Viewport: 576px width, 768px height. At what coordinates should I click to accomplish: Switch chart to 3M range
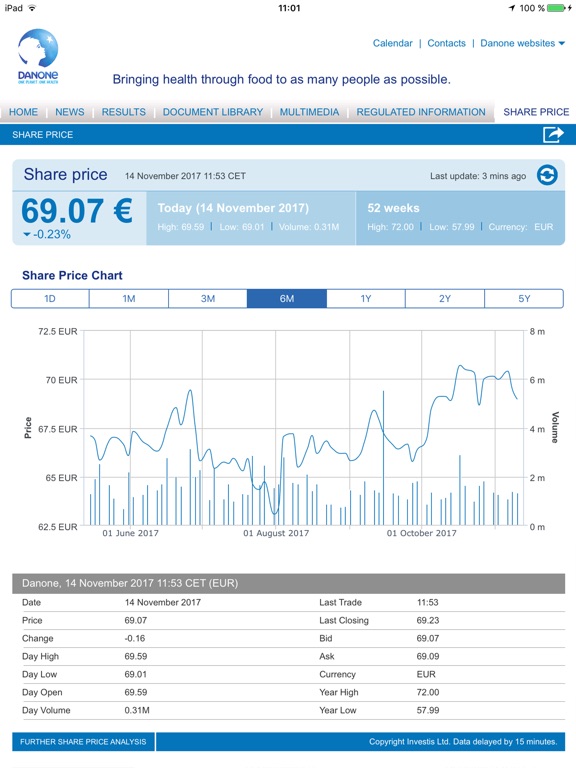pos(208,298)
